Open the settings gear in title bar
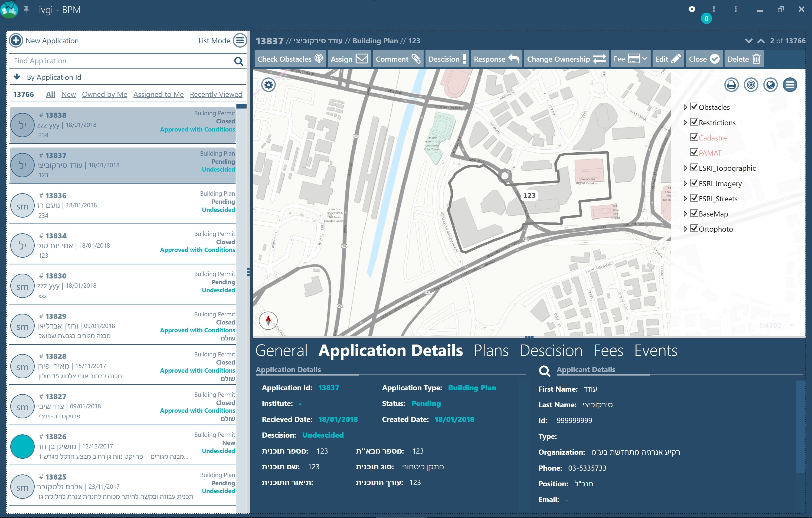Screen dimensions: 812x518 (x=692, y=9)
